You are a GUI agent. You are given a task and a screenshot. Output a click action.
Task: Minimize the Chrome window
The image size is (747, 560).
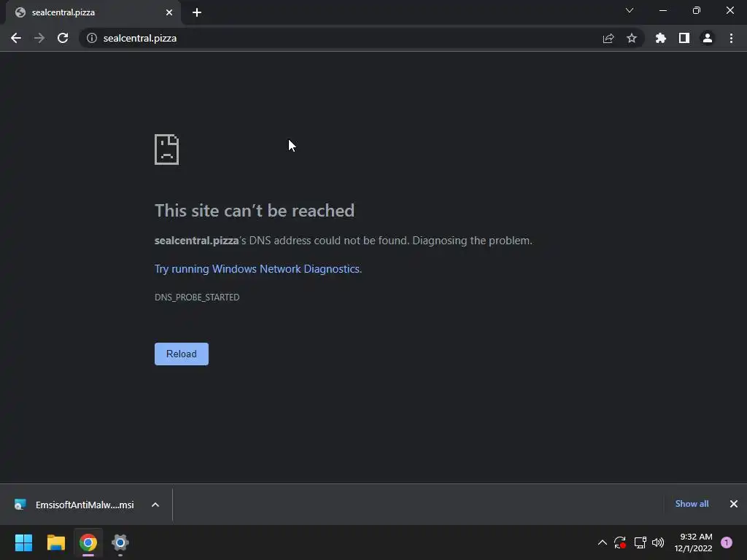click(x=662, y=10)
